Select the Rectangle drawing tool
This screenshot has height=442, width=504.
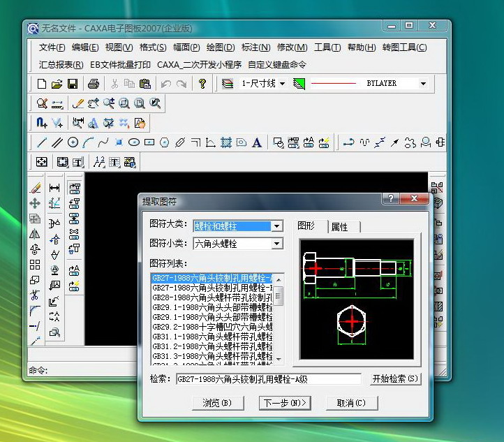tap(149, 142)
